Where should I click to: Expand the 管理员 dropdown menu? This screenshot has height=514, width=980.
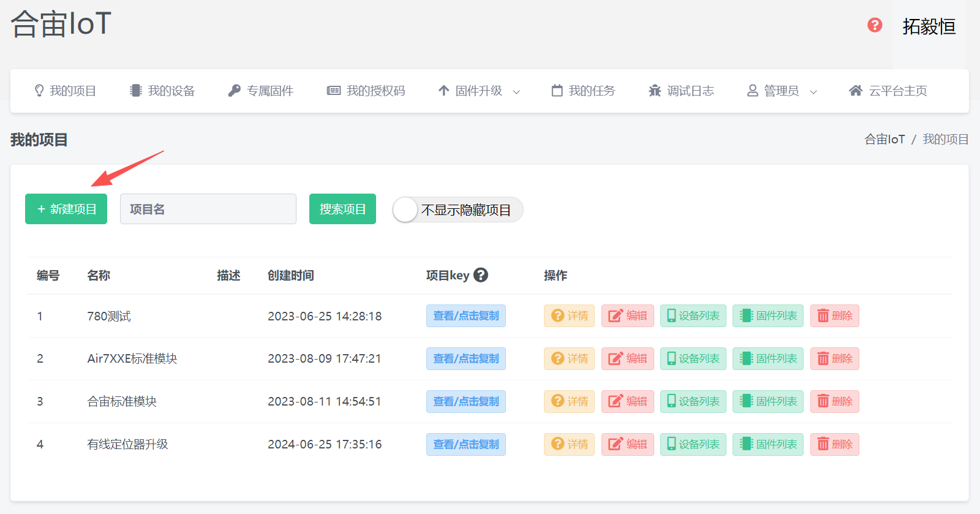coord(782,91)
